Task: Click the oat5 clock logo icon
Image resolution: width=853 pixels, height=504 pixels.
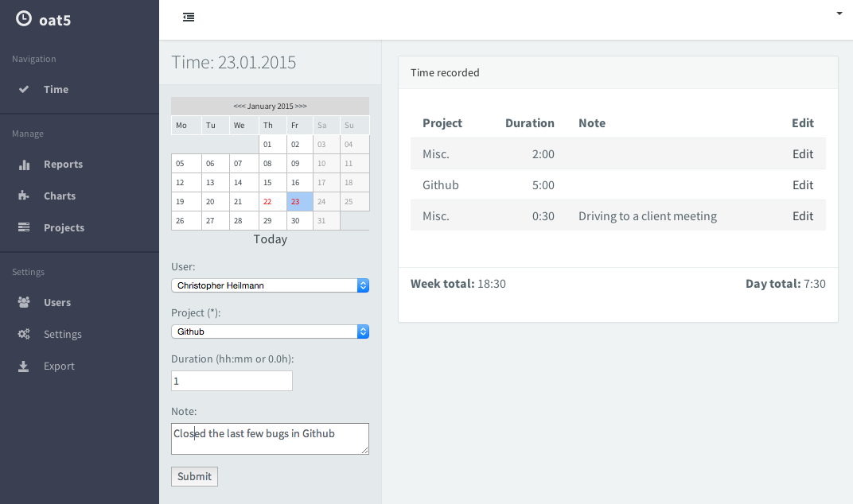Action: coord(24,19)
